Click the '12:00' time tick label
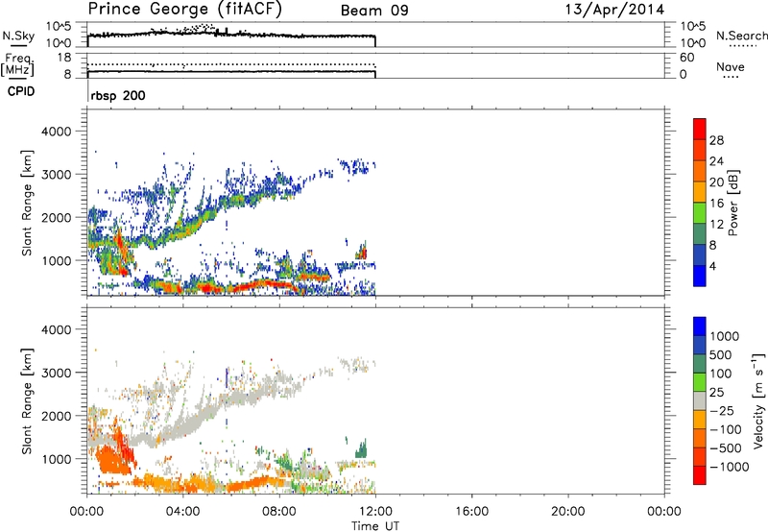 (375, 512)
